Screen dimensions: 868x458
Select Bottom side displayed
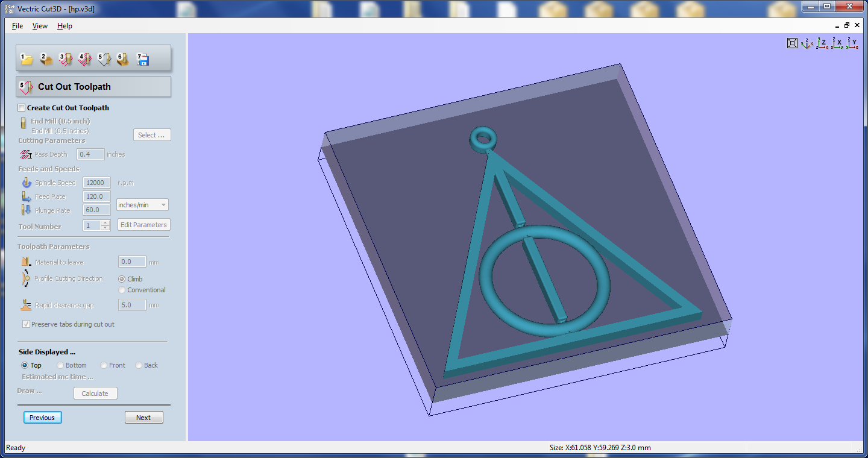[60, 365]
